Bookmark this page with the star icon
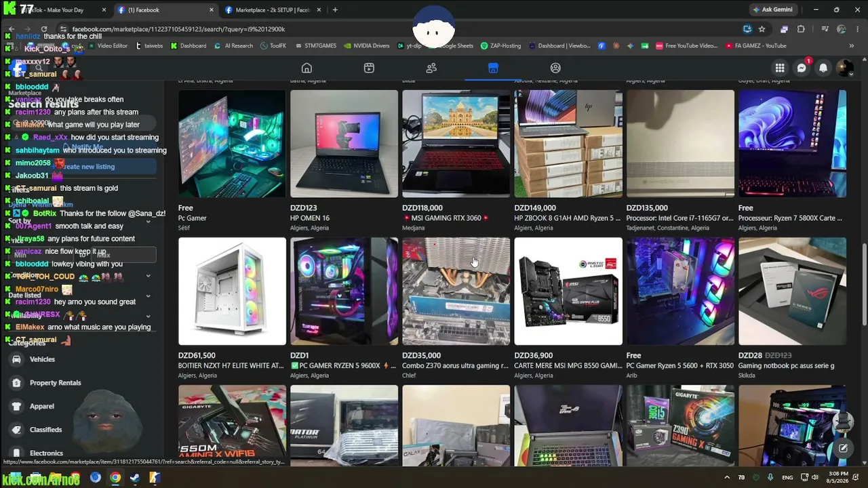 pyautogui.click(x=762, y=29)
